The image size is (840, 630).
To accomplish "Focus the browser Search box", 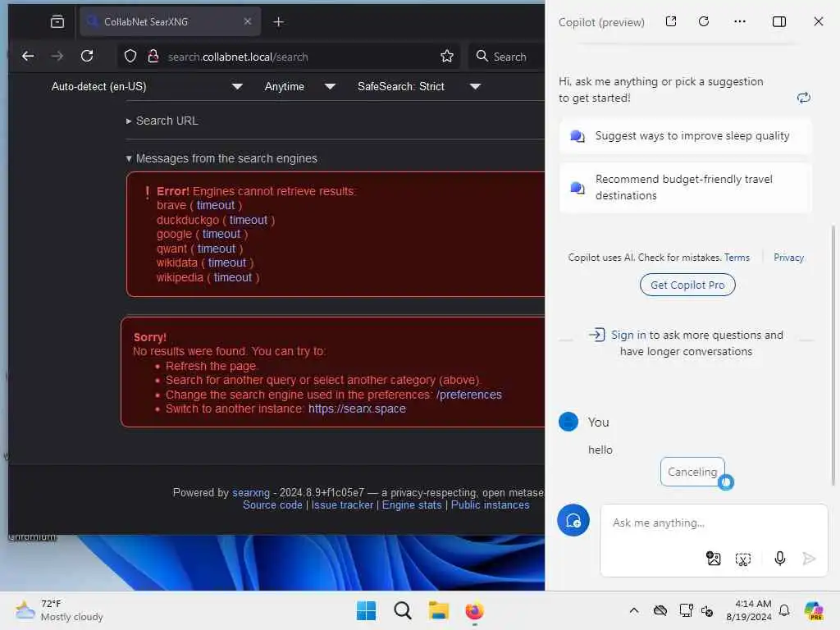I will point(508,57).
